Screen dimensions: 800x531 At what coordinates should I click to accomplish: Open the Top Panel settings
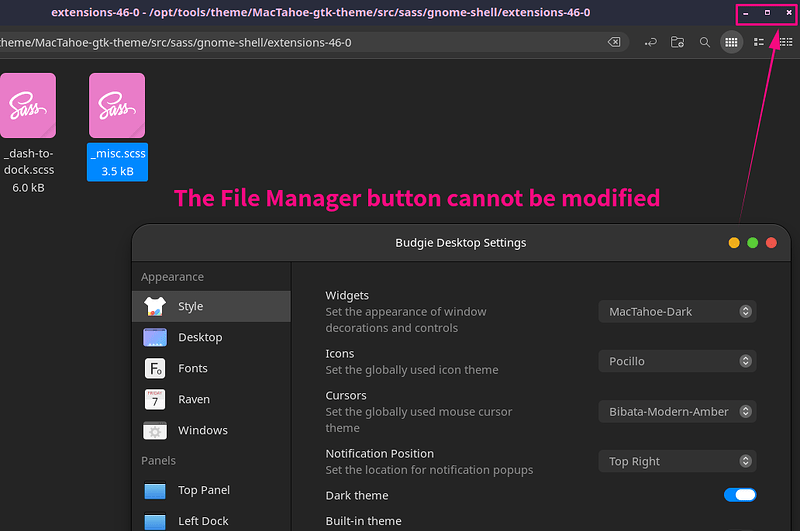tap(211, 490)
